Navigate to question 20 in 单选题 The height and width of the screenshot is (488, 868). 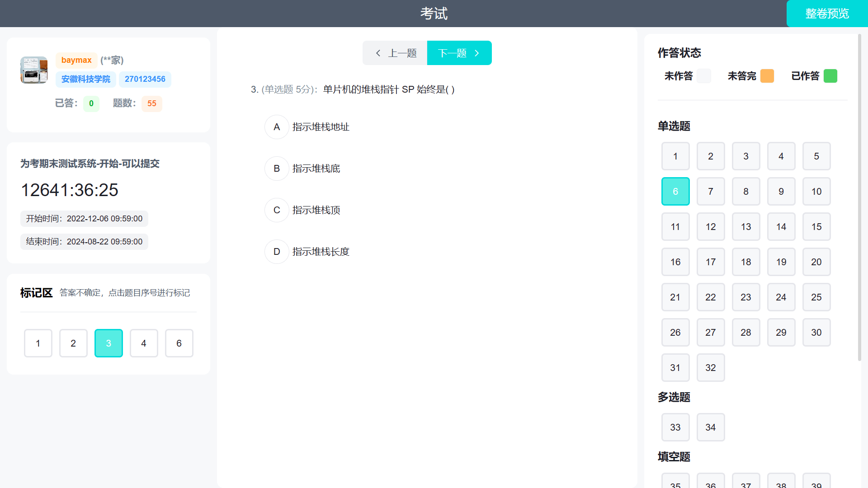click(816, 262)
